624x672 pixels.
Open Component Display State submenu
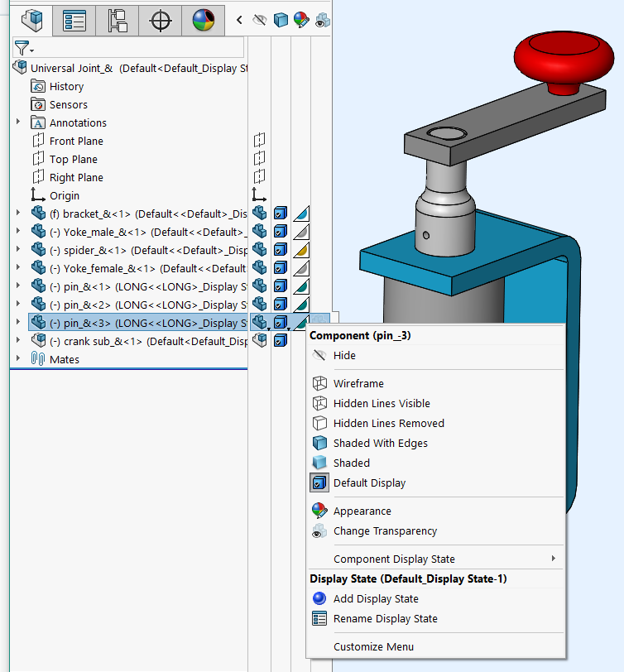(436, 559)
